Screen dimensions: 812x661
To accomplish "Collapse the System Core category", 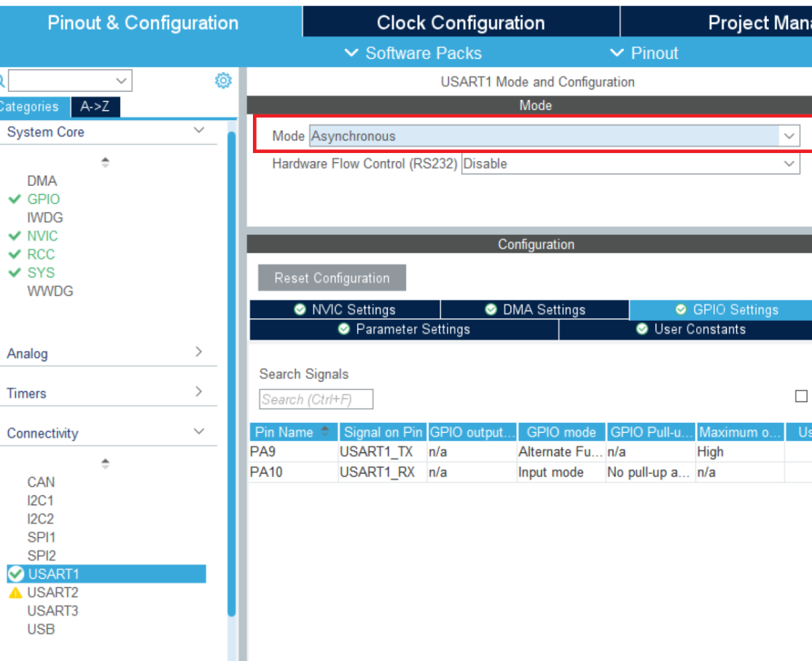I will click(x=199, y=130).
